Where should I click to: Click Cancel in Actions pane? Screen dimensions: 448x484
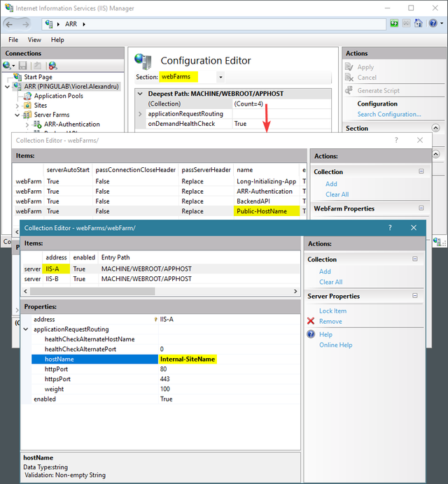(x=367, y=78)
